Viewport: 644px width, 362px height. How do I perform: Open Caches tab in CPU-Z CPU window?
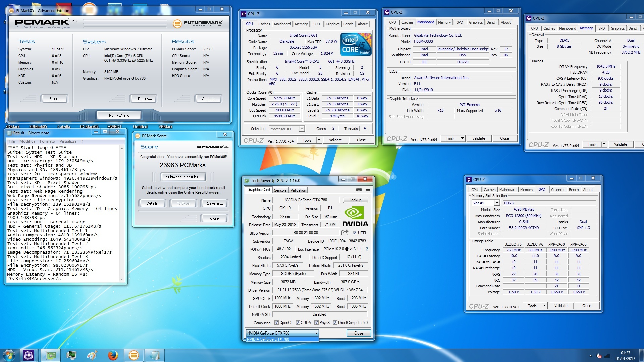(264, 24)
